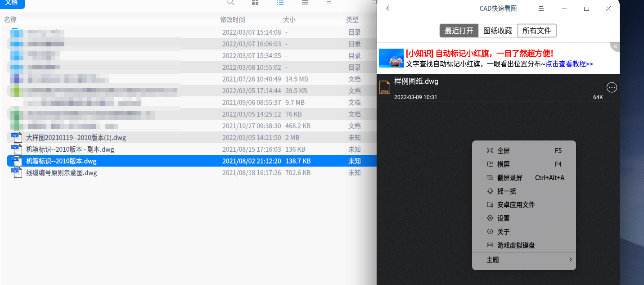Click the DWG icon of 样例图纸.dwg
The height and width of the screenshot is (285, 644).
(385, 87)
